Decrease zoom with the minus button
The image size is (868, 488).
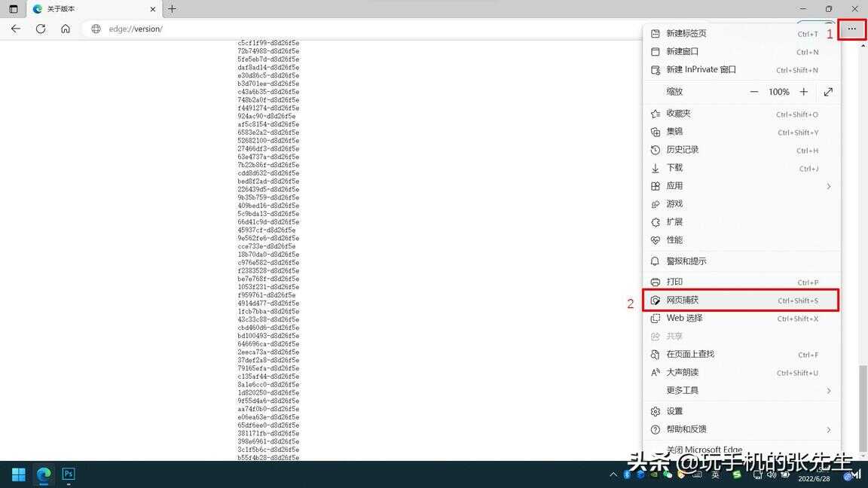point(754,92)
